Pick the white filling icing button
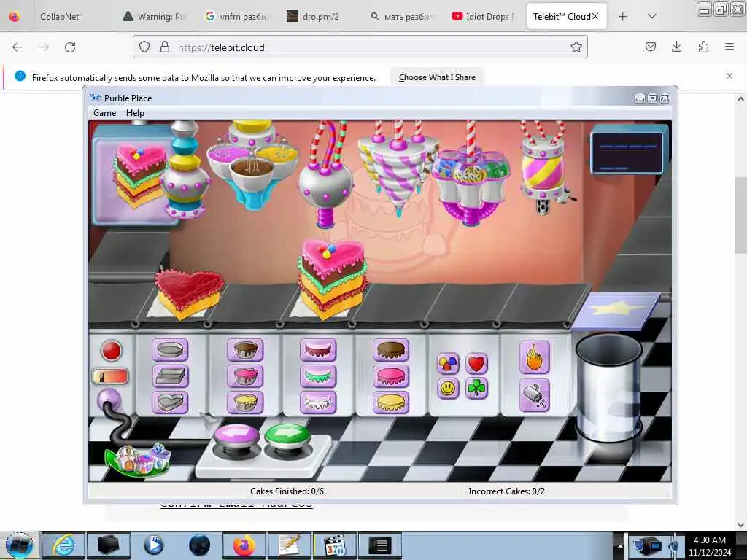Image resolution: width=747 pixels, height=560 pixels. [x=318, y=402]
